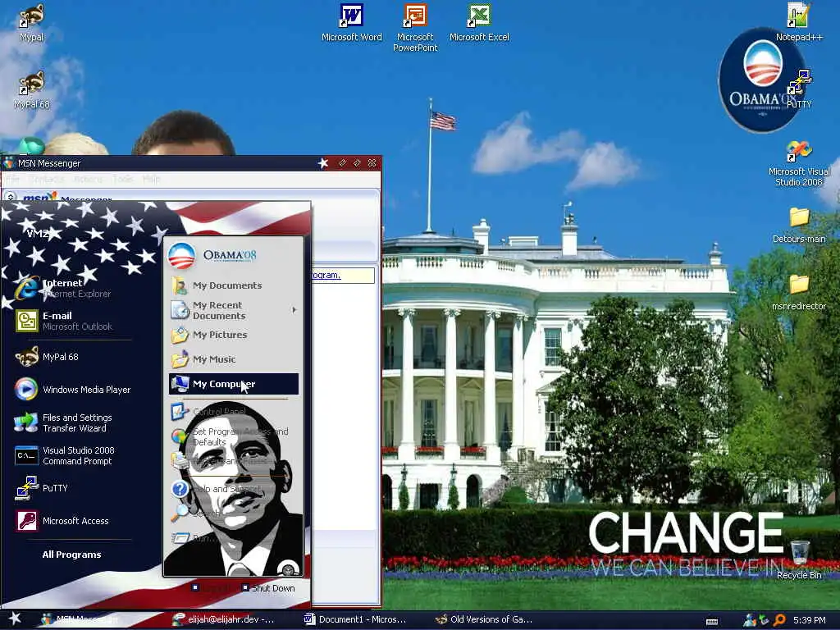Open Search magnifying glass in Start menu
The height and width of the screenshot is (630, 840).
point(180,513)
